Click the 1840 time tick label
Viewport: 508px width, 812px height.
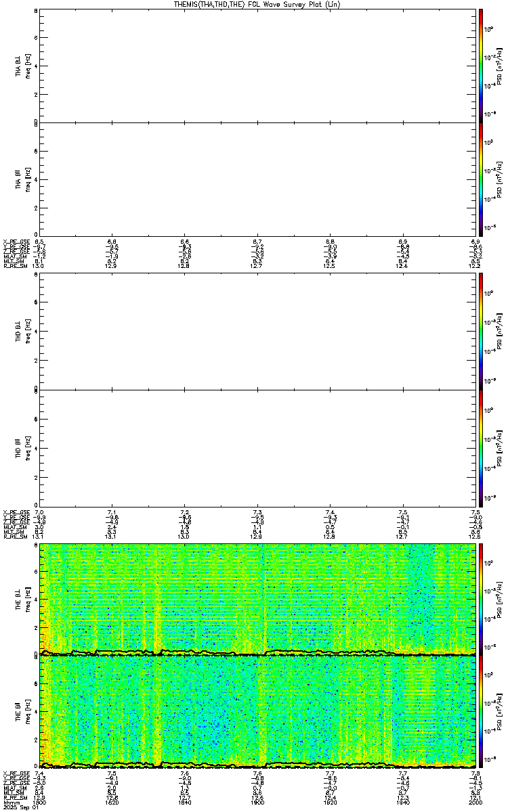184,802
